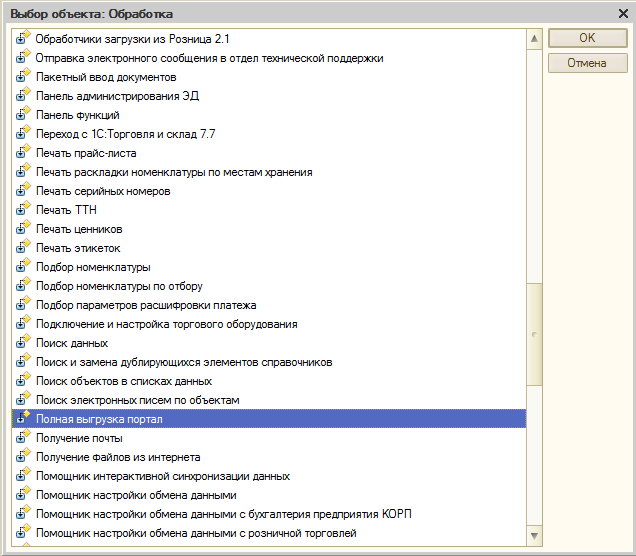This screenshot has height=556, width=636.
Task: Expand the Печать прайс-листа tree node
Action: [19, 155]
